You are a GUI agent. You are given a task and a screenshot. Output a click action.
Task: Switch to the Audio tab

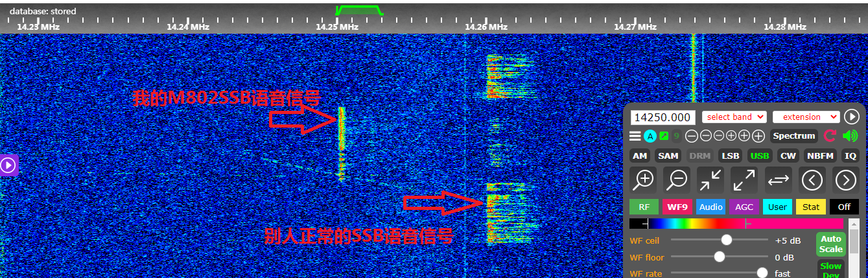tap(711, 207)
